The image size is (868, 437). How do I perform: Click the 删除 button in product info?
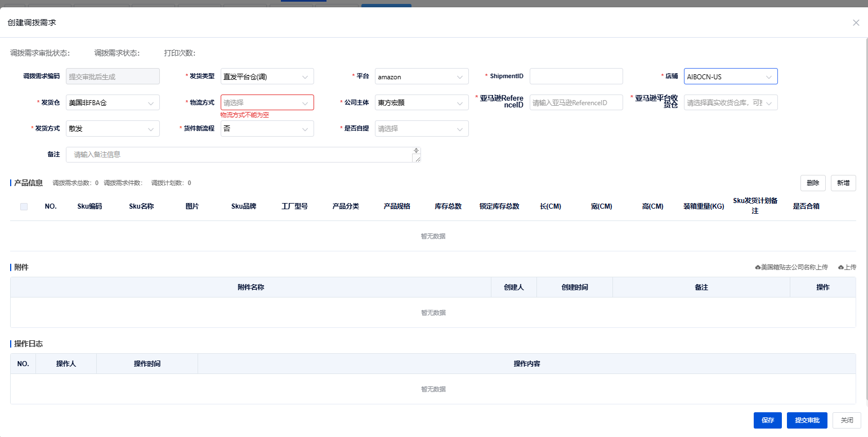812,183
